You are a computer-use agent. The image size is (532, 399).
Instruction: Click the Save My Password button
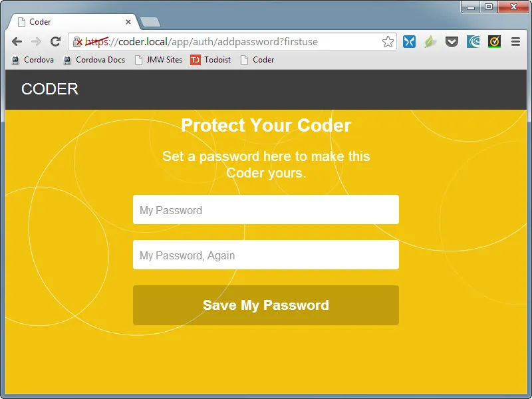click(x=266, y=305)
